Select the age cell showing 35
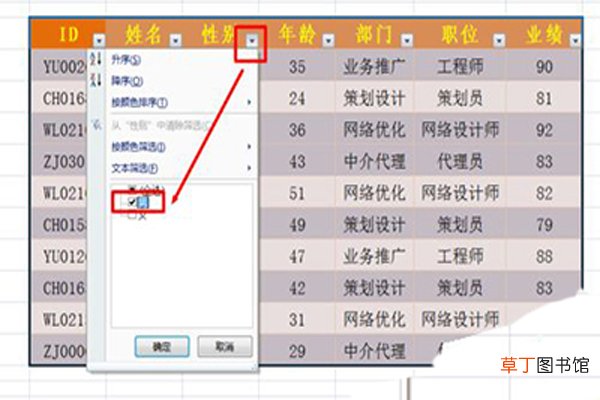The image size is (600, 400). pyautogui.click(x=297, y=67)
